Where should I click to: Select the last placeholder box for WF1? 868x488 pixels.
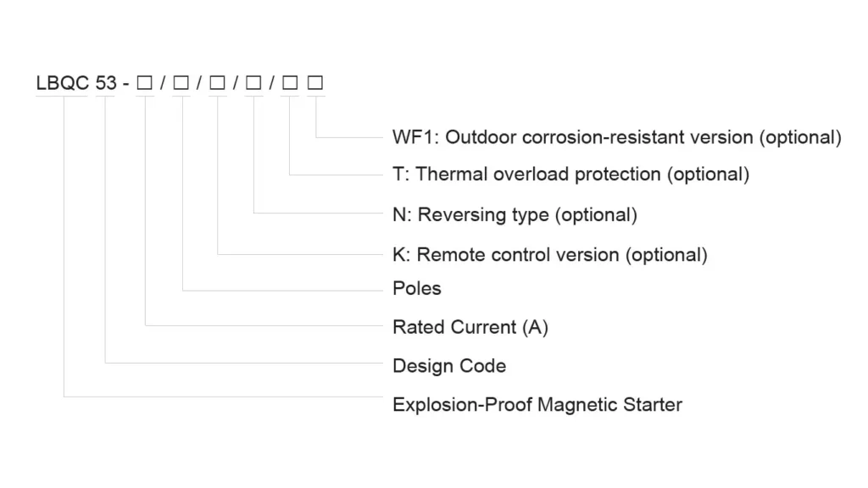pyautogui.click(x=315, y=84)
